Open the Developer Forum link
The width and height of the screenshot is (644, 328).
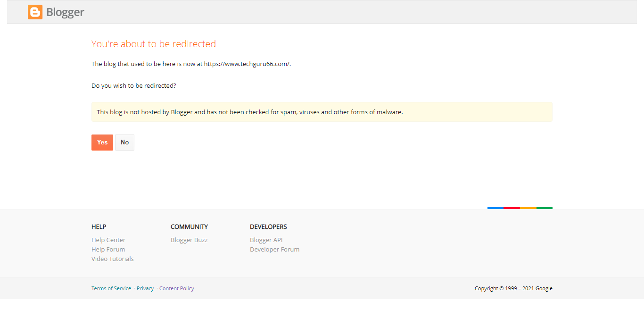click(275, 249)
